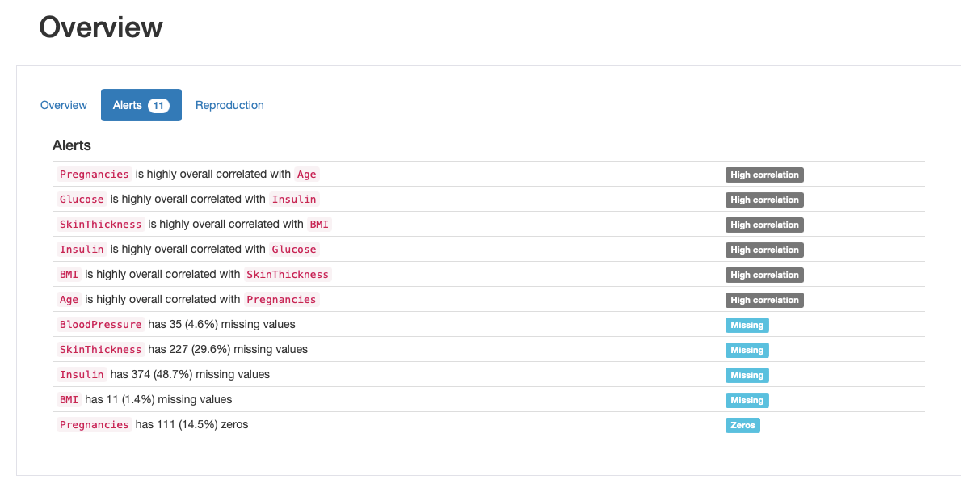This screenshot has width=980, height=484.
Task: Click SkinThickness in 227 missing values alert
Action: 101,350
